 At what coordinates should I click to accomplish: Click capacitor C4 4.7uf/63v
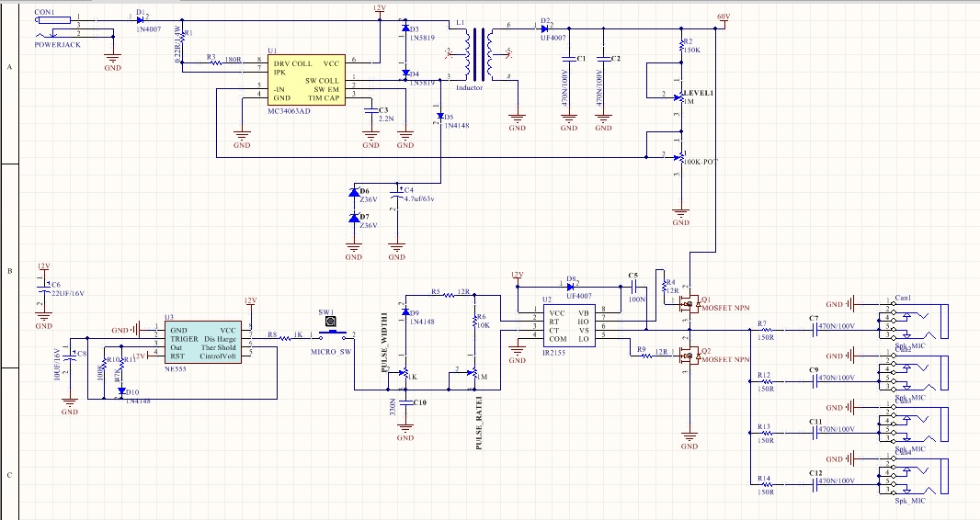click(397, 196)
